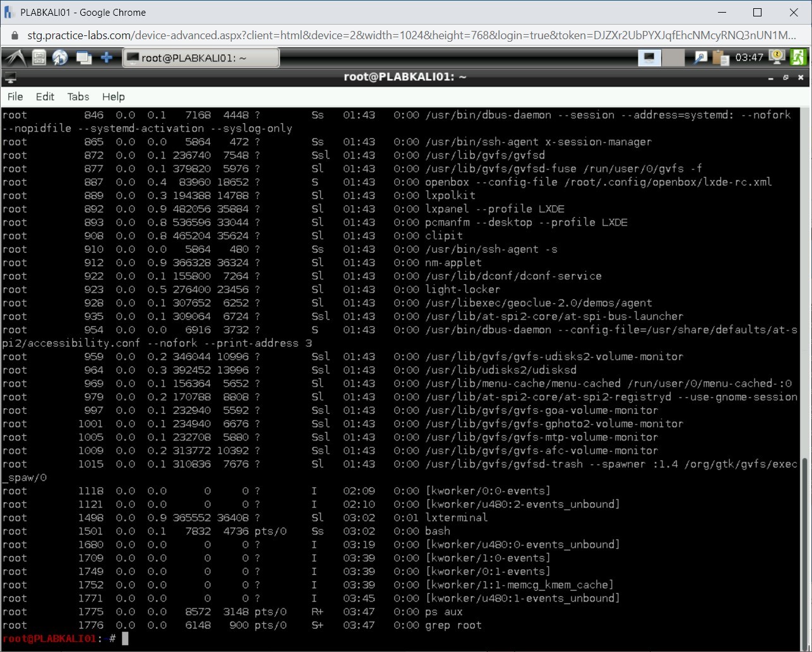Viewport: 812px width, 652px height.
Task: Click the screen lock monitor tray icon
Action: pyautogui.click(x=777, y=57)
